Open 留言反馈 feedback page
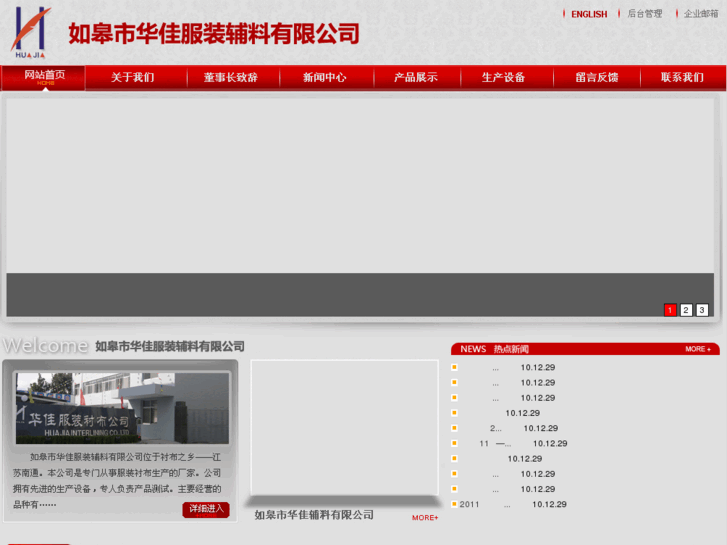 (597, 77)
